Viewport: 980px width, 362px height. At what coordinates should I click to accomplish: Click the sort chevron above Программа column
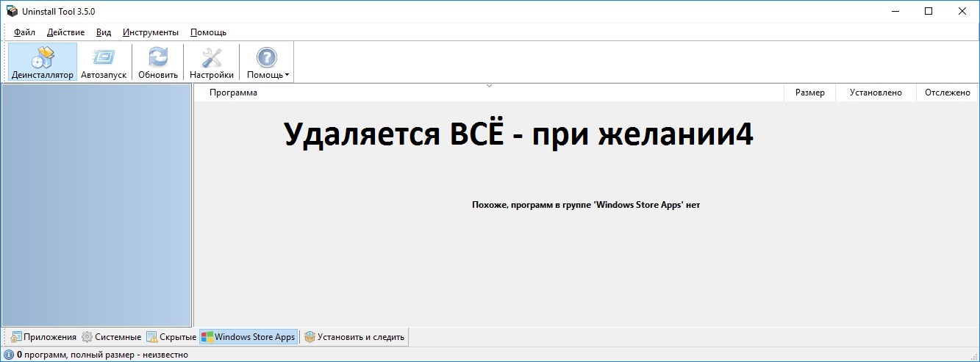489,86
